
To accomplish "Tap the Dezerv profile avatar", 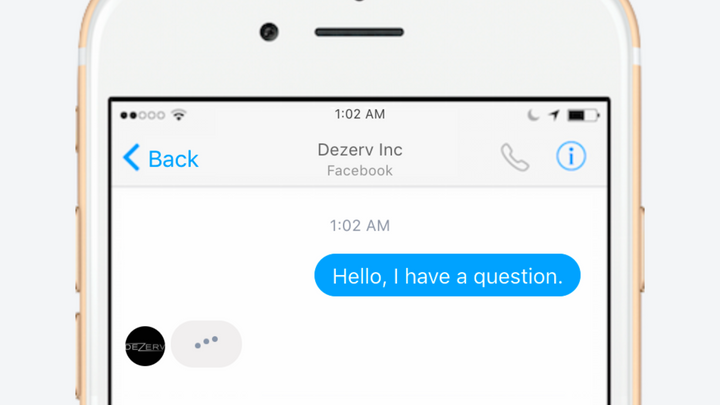I will (x=145, y=346).
